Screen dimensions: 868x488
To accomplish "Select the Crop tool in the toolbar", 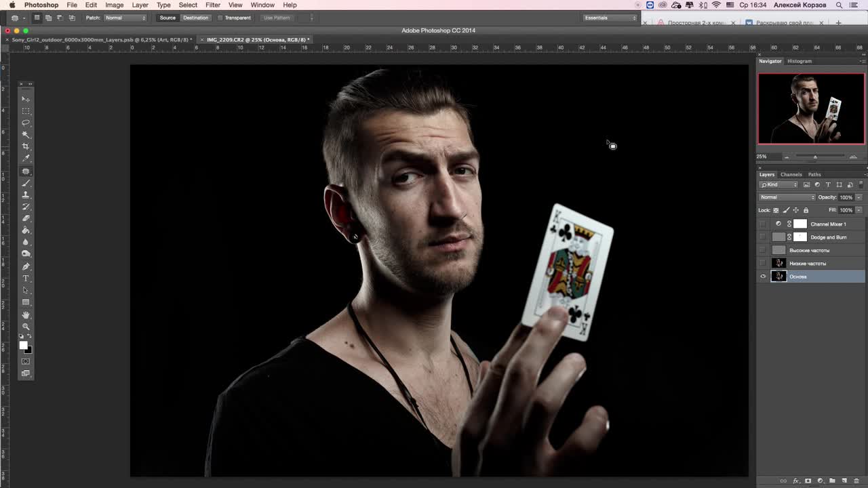I will point(26,146).
